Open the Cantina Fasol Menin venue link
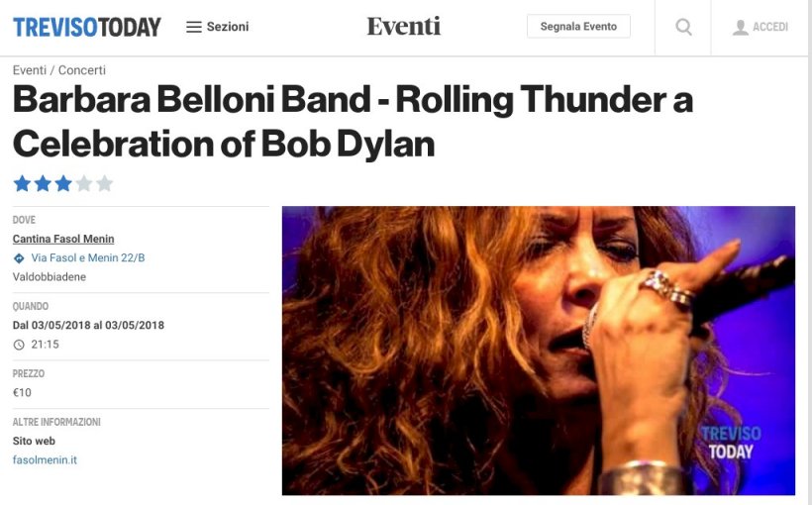812x505 pixels. (x=63, y=239)
